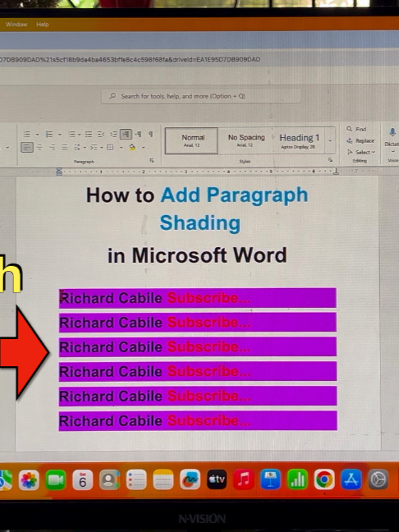Open the Window menu
The width and height of the screenshot is (399, 532).
[x=16, y=25]
